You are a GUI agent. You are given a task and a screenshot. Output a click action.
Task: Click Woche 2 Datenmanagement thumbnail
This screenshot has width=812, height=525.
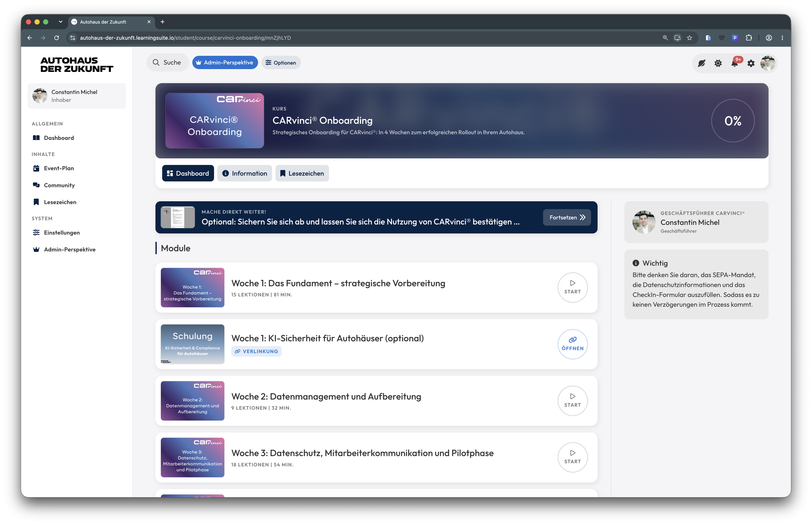point(192,400)
